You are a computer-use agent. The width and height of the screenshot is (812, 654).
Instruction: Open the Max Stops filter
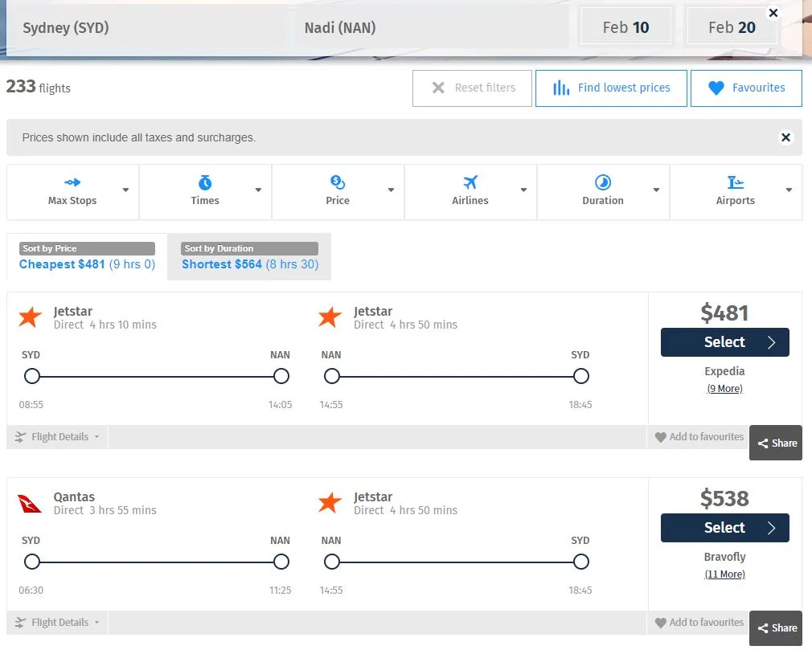[72, 192]
